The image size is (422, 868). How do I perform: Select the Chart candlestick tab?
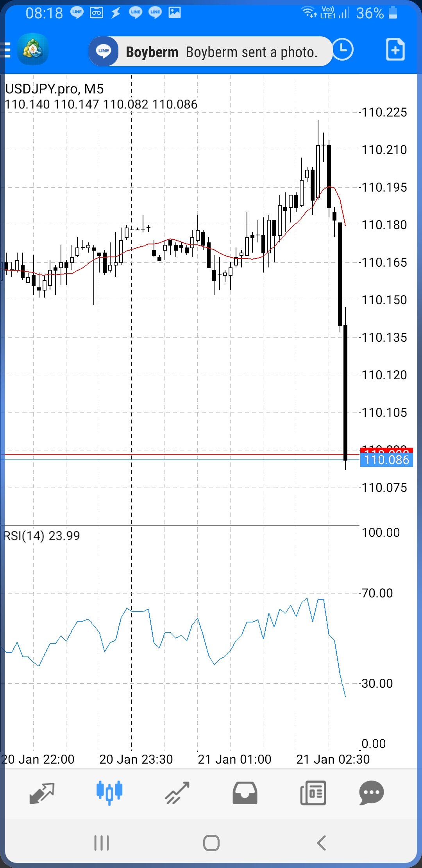pos(109,793)
